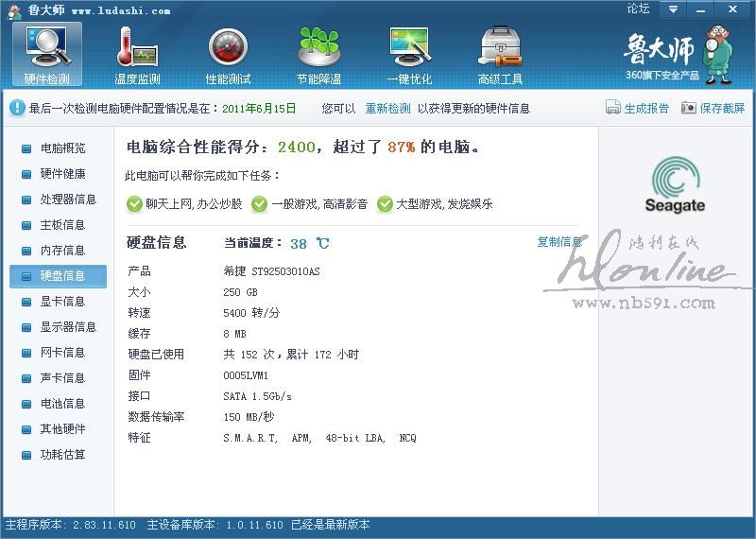Click the firmware value 0005LVM1
The width and height of the screenshot is (756, 539).
click(246, 374)
